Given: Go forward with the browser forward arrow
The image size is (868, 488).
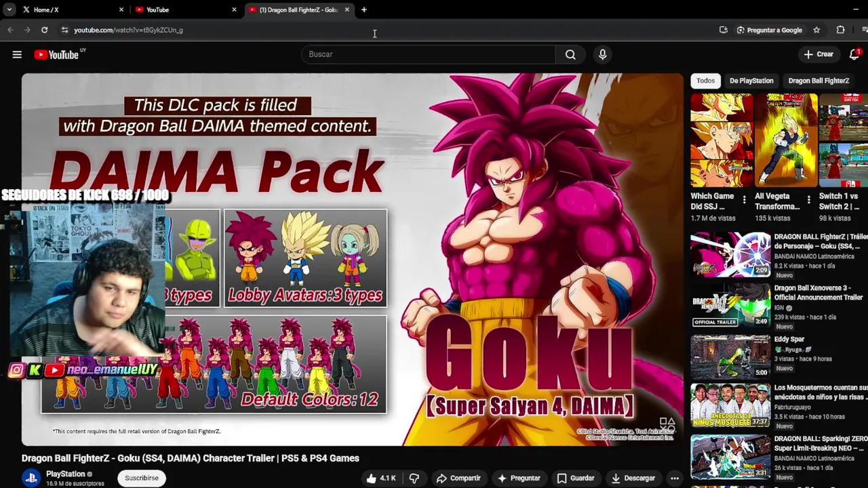Looking at the screenshot, I should click(x=27, y=30).
